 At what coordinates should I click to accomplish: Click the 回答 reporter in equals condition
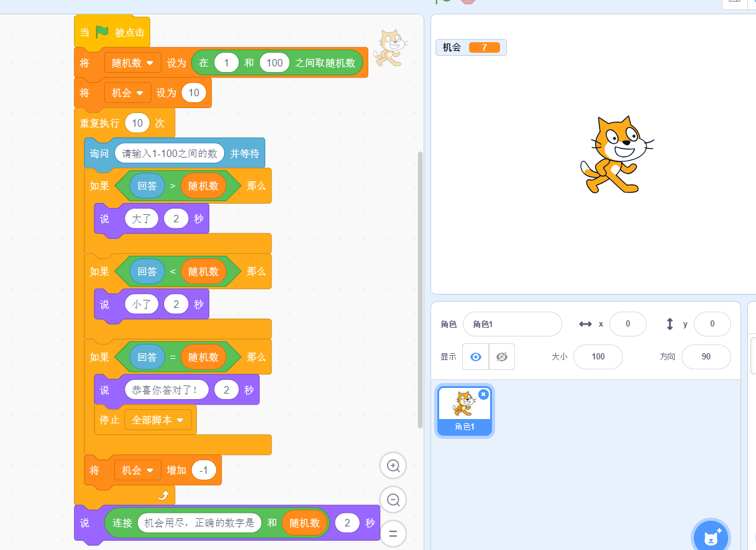(147, 357)
